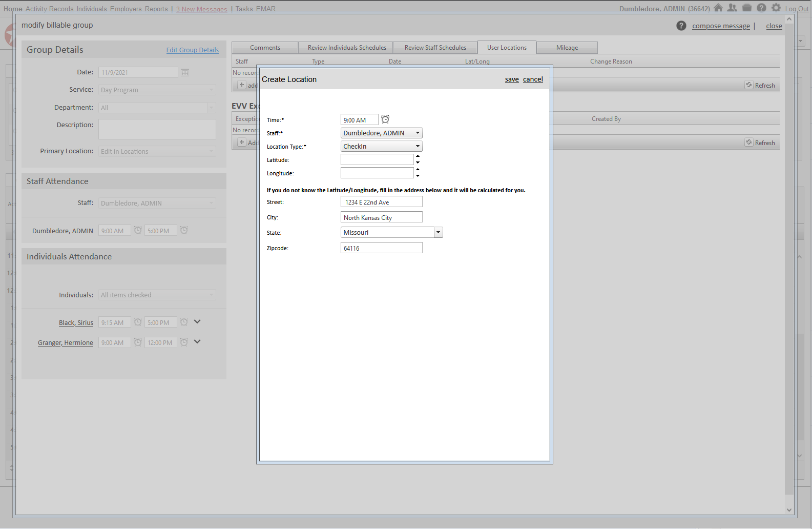Image resolution: width=812 pixels, height=529 pixels.
Task: Click clock icon after Dumbledore 9:00 AM
Action: [138, 231]
